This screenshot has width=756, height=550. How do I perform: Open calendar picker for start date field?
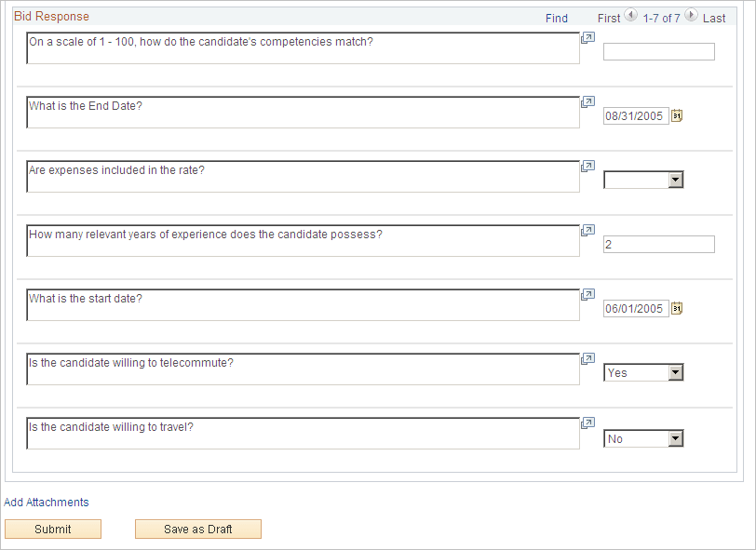click(x=677, y=308)
